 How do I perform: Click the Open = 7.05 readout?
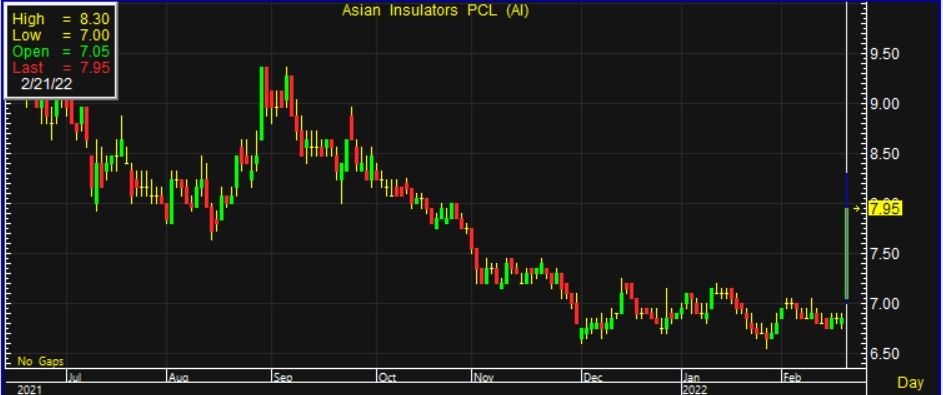(x=61, y=52)
